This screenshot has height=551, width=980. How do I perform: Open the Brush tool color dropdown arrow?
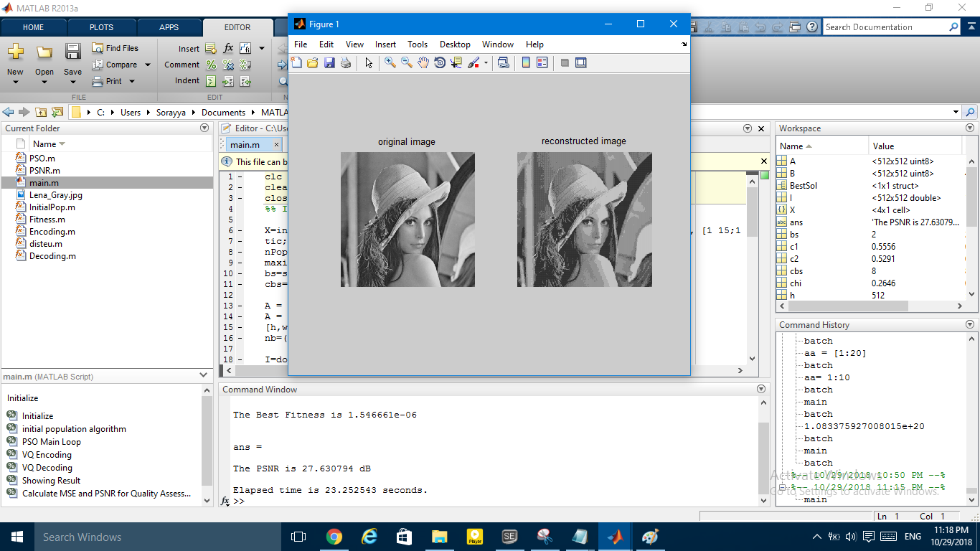pyautogui.click(x=486, y=62)
